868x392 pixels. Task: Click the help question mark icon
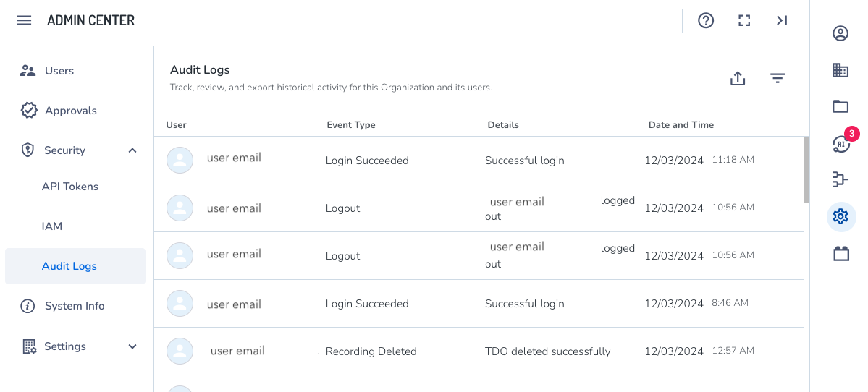point(706,20)
